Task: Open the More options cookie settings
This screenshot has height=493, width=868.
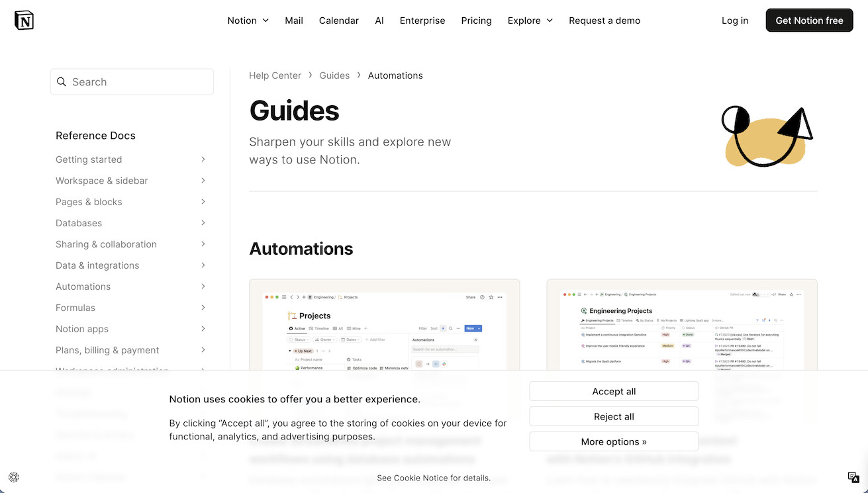Action: pyautogui.click(x=613, y=441)
